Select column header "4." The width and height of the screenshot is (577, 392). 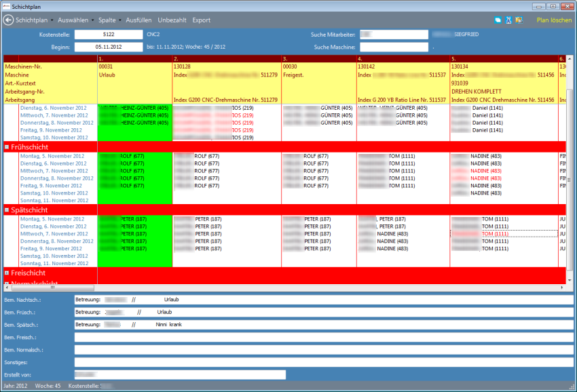[x=403, y=59]
